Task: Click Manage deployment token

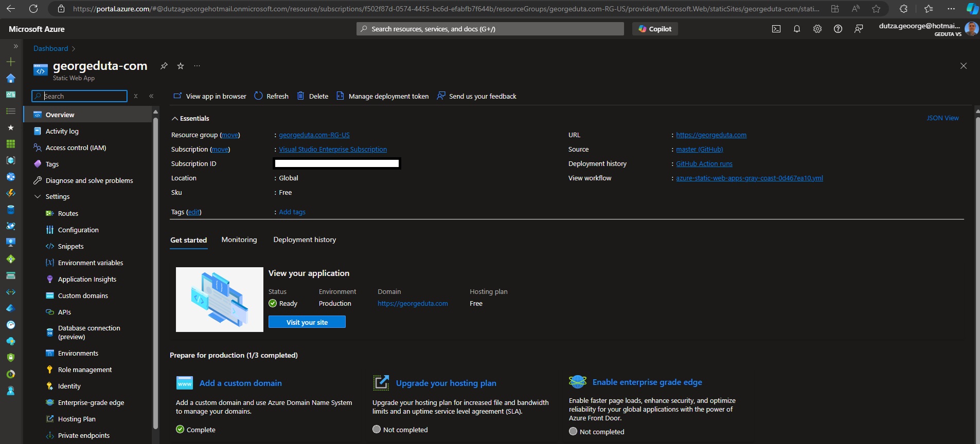Action: click(x=383, y=96)
